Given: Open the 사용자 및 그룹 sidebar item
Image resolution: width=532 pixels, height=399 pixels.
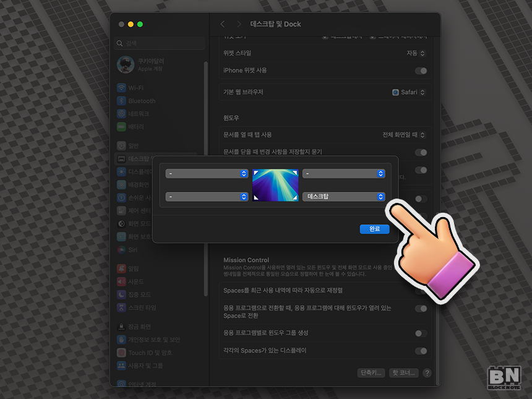Looking at the screenshot, I should tap(140, 366).
